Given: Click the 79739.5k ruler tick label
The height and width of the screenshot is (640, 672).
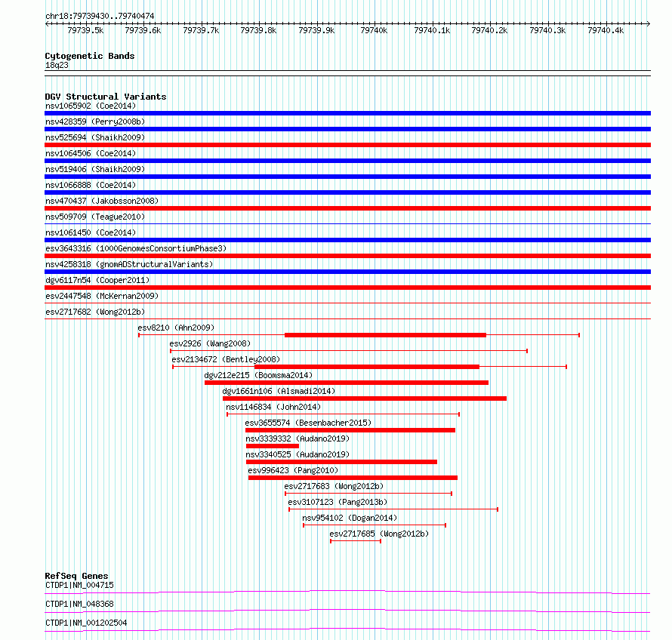Looking at the screenshot, I should pos(85,30).
